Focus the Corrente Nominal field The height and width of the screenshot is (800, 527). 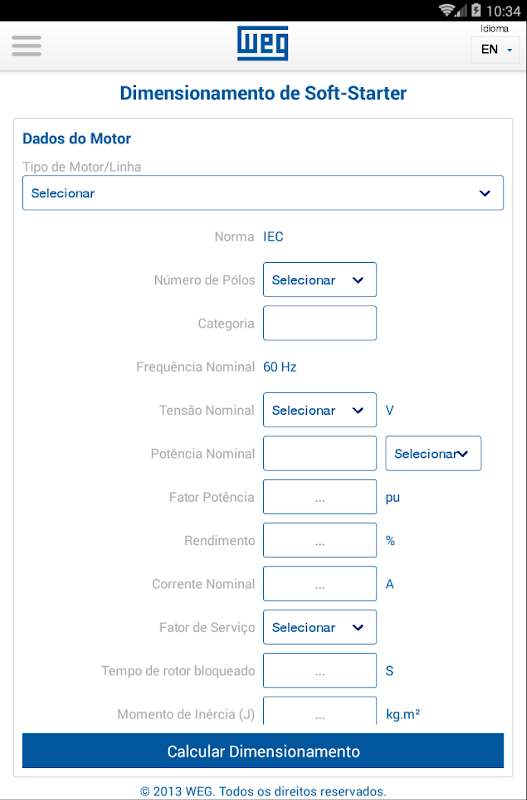[x=320, y=584]
